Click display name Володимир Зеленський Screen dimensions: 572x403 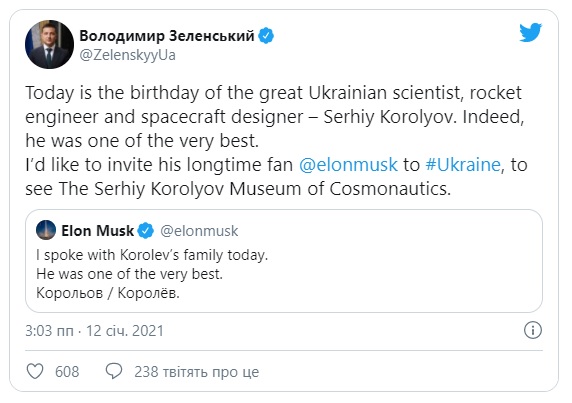point(167,36)
